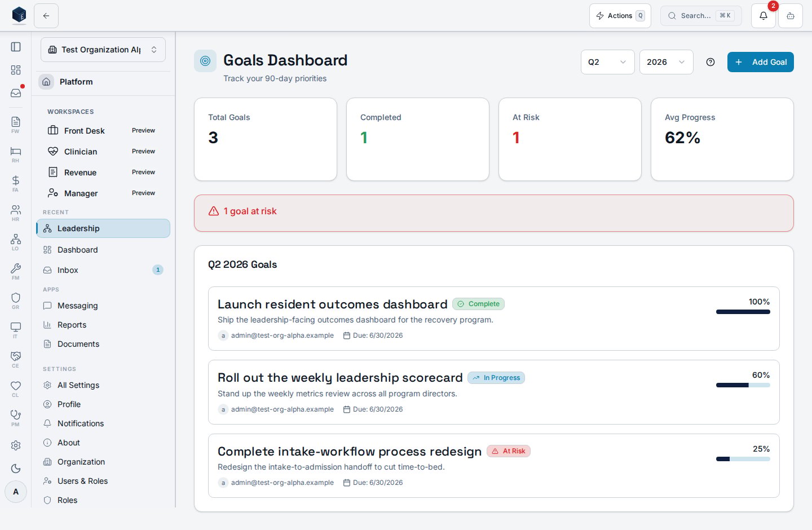Screen dimensions: 812x530
Task: Open the CL heart rail icon
Action: pos(16,388)
